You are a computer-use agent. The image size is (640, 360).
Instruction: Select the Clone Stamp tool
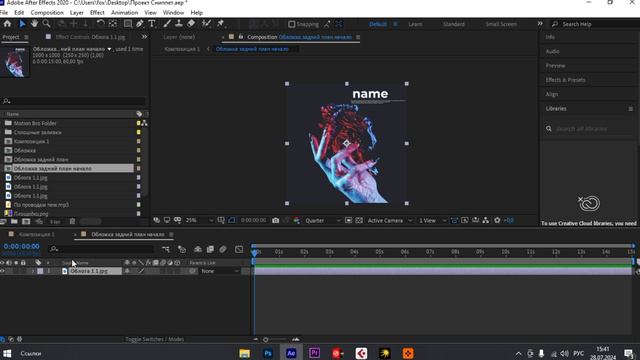click(179, 24)
